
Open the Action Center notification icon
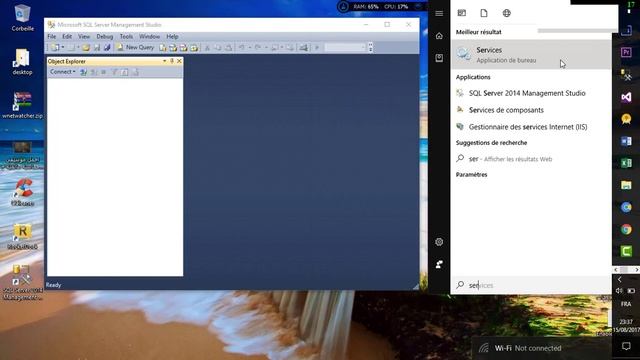point(626,346)
